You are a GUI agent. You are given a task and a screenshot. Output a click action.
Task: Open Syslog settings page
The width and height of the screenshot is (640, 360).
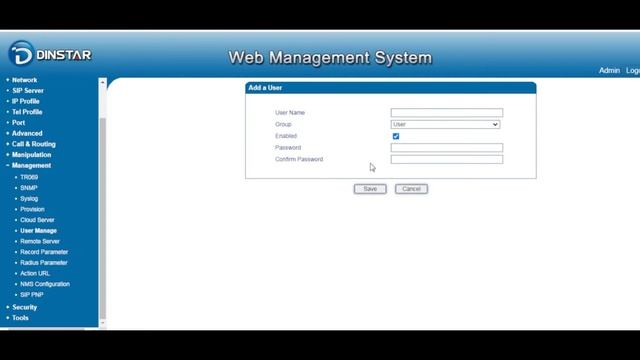pyautogui.click(x=29, y=198)
